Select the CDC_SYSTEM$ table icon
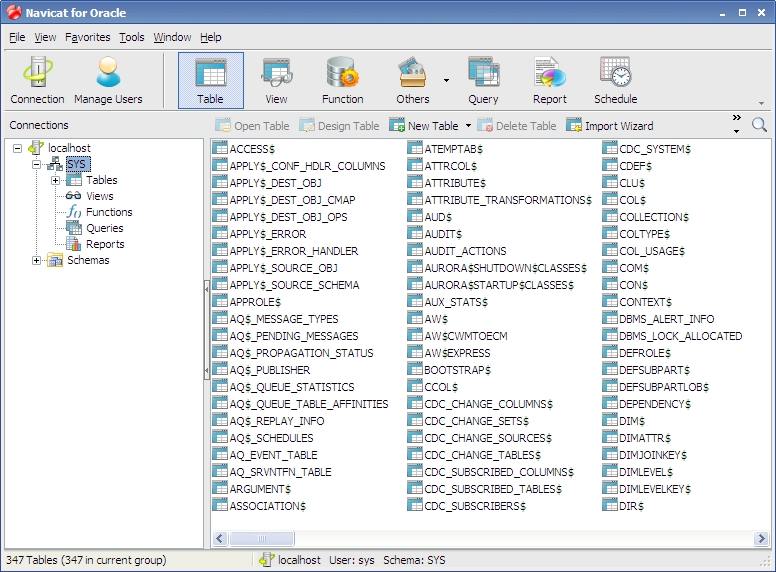The height and width of the screenshot is (572, 776). point(610,148)
